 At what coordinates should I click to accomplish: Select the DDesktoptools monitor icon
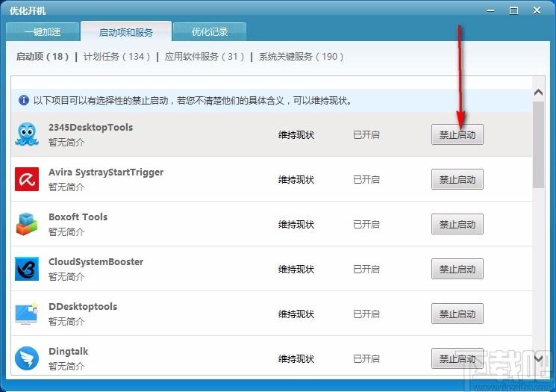(x=27, y=314)
